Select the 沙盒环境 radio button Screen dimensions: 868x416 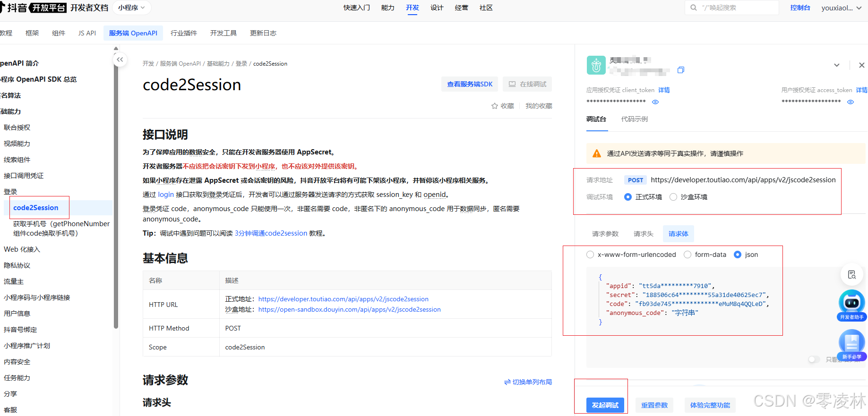[x=673, y=197]
